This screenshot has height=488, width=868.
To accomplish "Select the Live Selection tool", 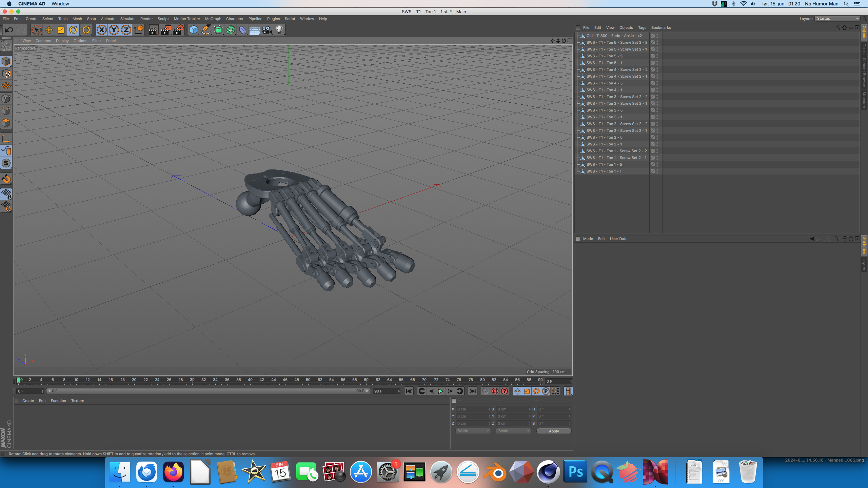I will click(x=36, y=30).
